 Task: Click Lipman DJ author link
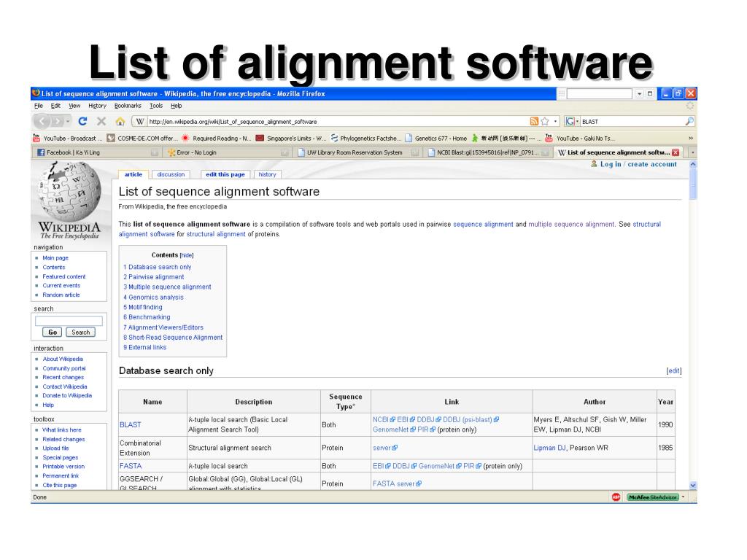(x=550, y=448)
